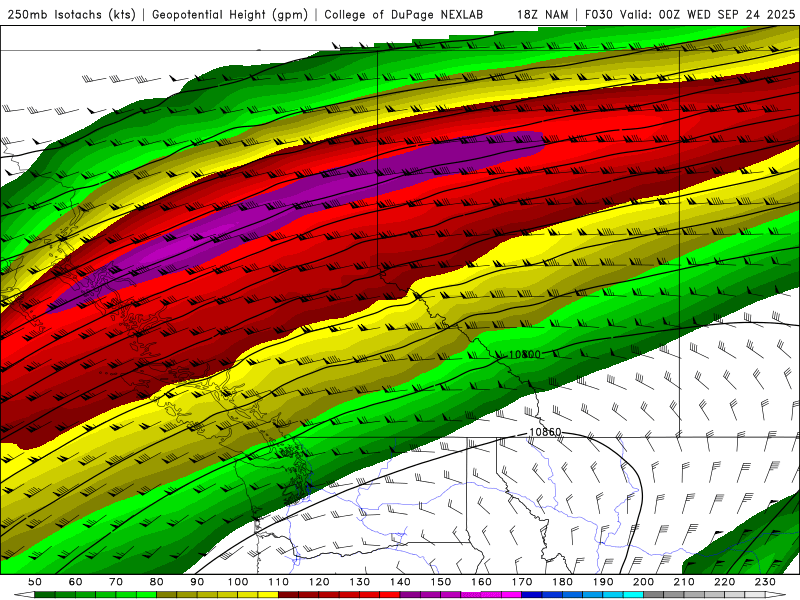Click the 'Geopotential Height (gpm)' title text
800x600 pixels.
pyautogui.click(x=230, y=15)
